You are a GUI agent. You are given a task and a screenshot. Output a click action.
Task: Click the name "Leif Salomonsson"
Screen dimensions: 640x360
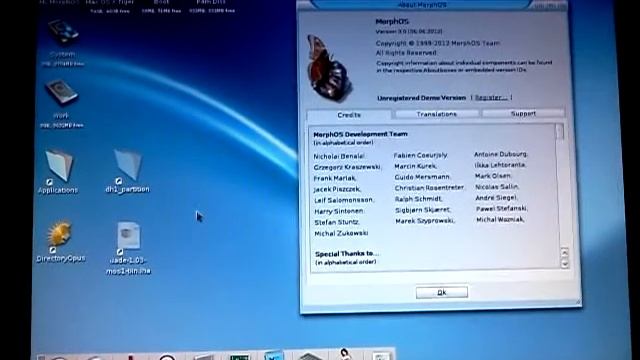click(x=344, y=200)
